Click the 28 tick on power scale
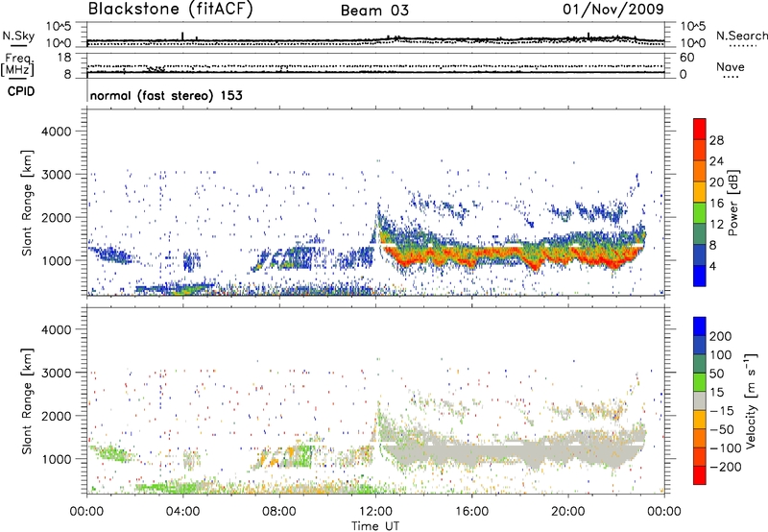The height and width of the screenshot is (532, 768). click(x=716, y=140)
